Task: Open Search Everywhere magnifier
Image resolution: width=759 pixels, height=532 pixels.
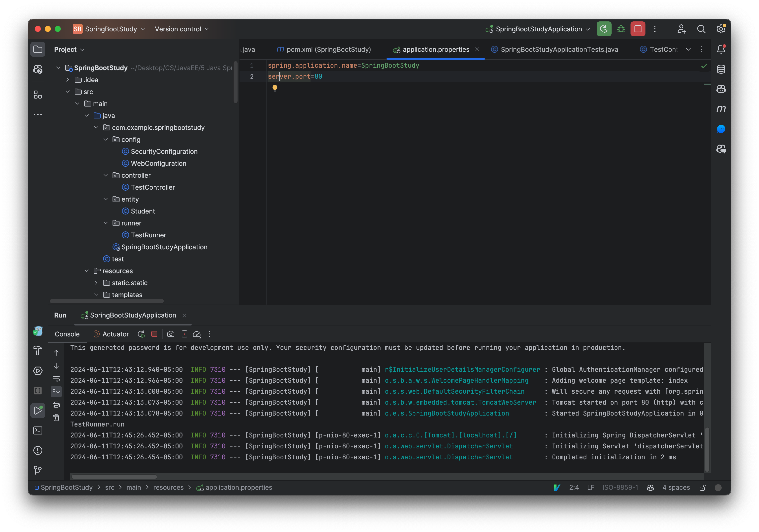Action: tap(701, 29)
